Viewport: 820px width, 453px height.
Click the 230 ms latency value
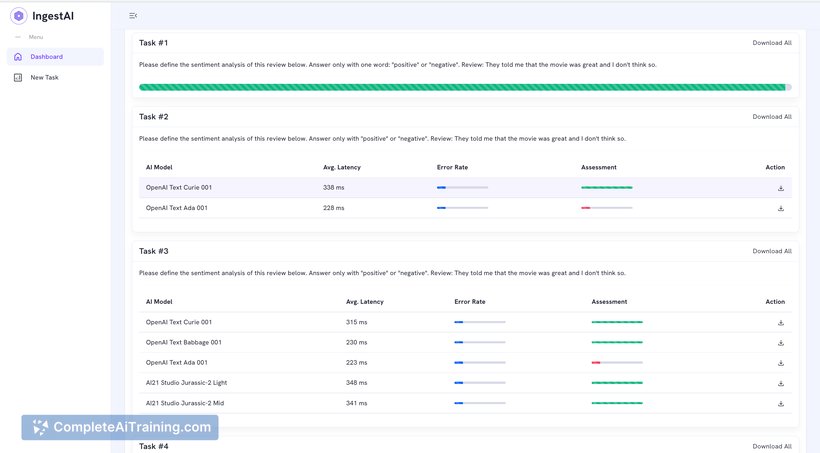click(x=357, y=342)
